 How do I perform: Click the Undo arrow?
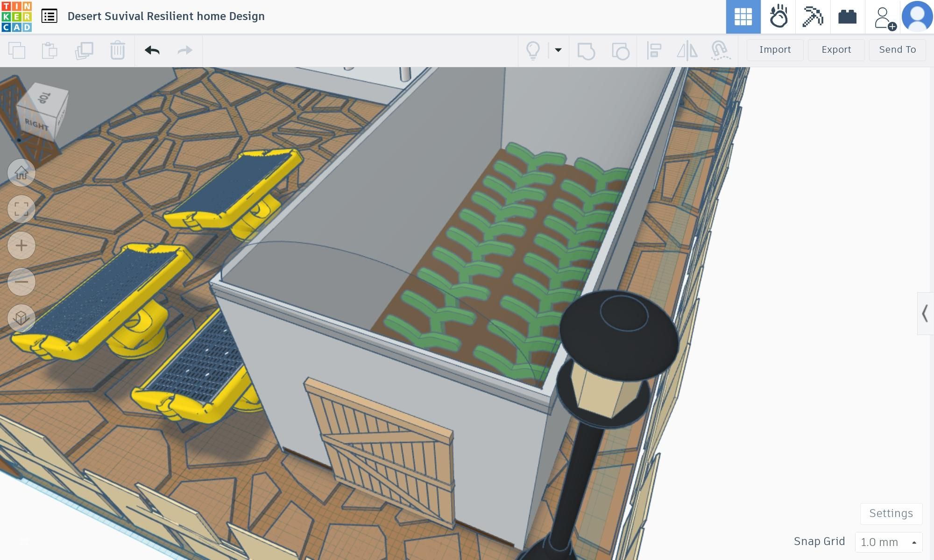152,50
